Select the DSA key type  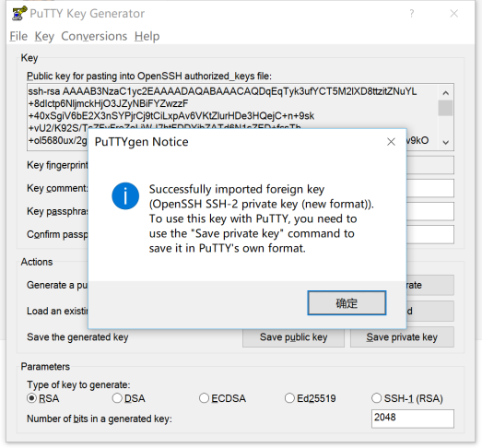(x=128, y=398)
